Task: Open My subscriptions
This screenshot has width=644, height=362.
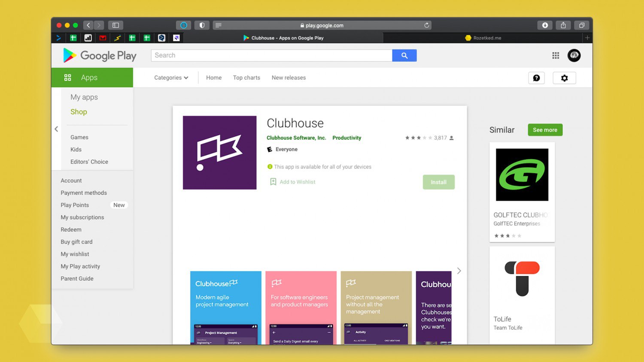Action: (x=82, y=217)
